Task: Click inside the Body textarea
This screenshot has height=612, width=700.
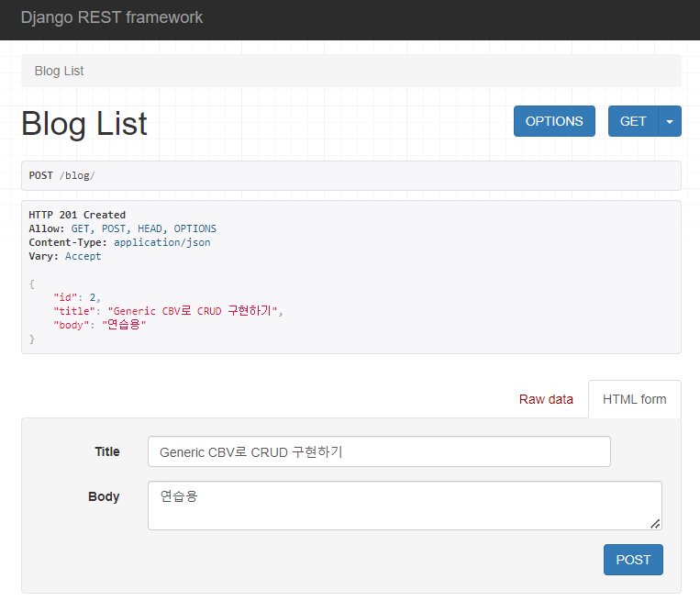Action: click(405, 506)
